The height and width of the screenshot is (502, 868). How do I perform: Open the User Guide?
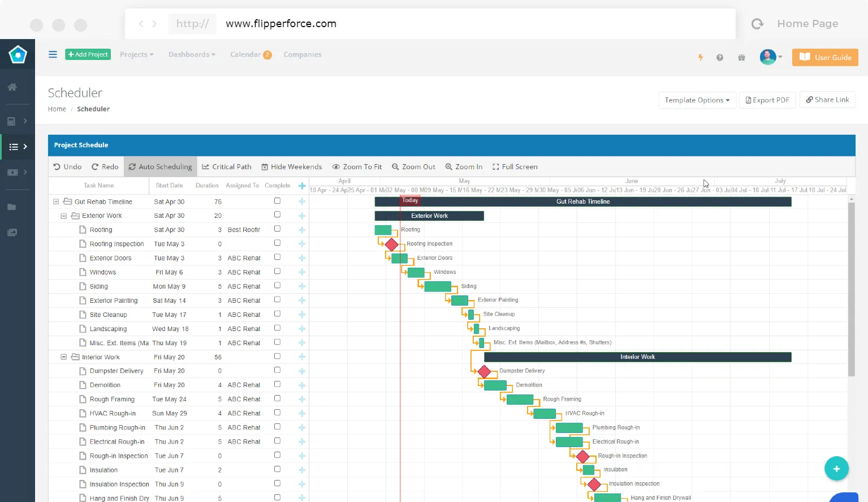coord(825,57)
